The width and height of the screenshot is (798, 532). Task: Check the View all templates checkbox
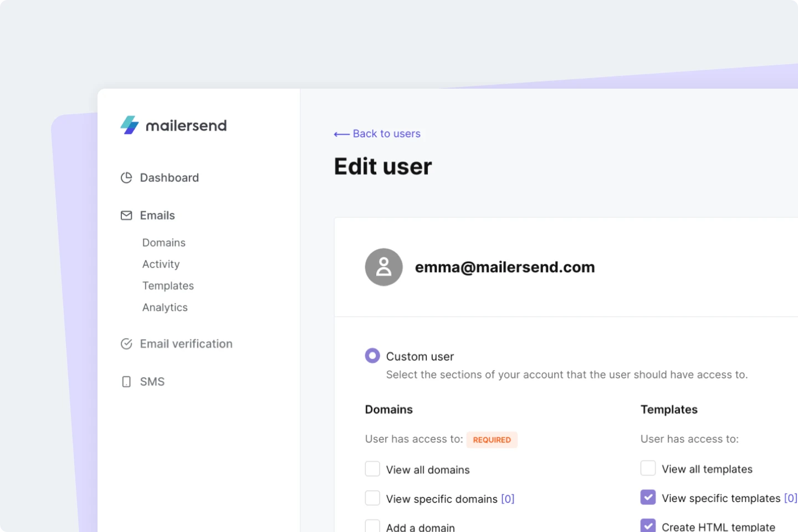point(648,468)
